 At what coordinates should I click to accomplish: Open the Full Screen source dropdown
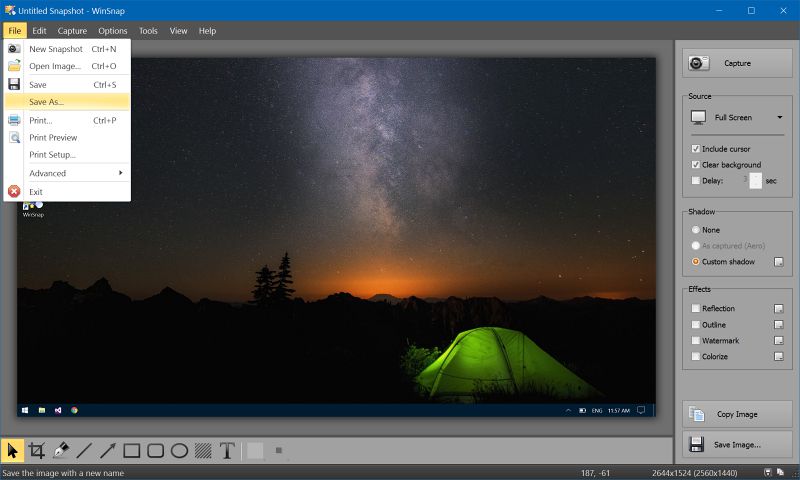point(738,117)
